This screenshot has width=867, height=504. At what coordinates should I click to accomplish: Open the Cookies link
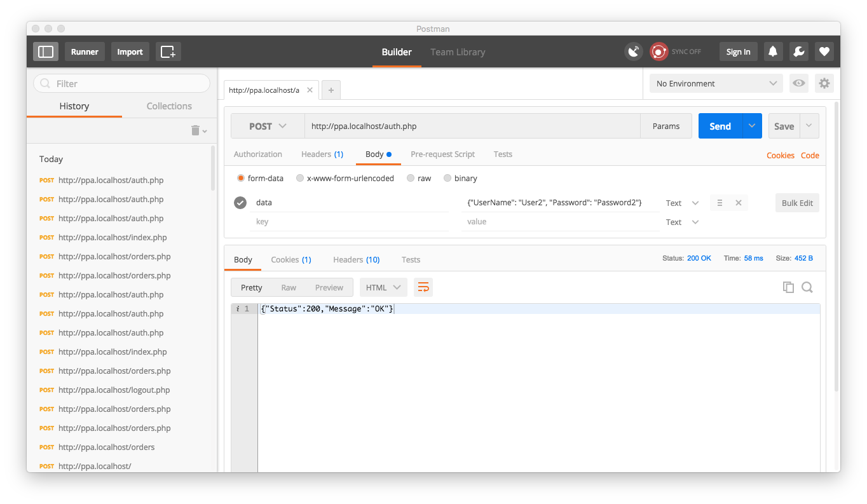[x=781, y=155]
